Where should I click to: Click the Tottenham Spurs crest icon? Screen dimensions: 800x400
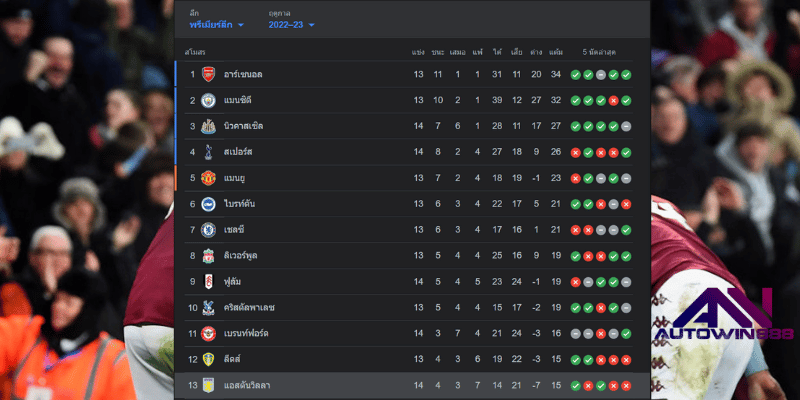(x=208, y=152)
